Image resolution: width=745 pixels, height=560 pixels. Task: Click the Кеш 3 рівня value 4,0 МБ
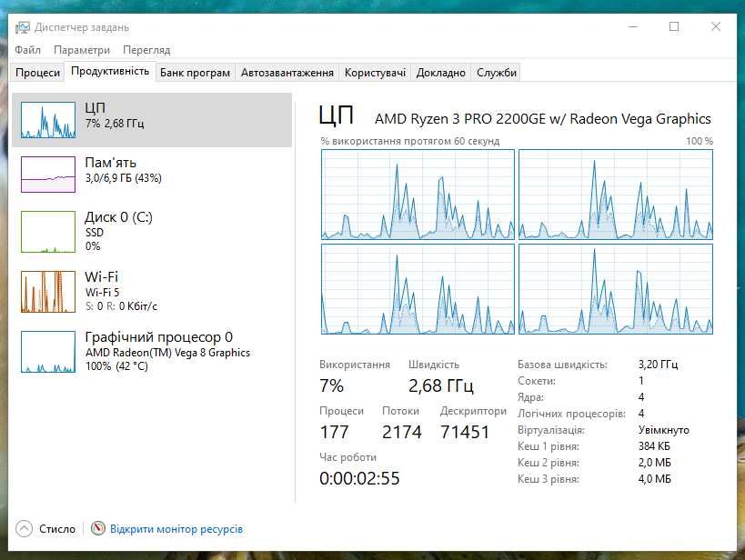pyautogui.click(x=655, y=479)
